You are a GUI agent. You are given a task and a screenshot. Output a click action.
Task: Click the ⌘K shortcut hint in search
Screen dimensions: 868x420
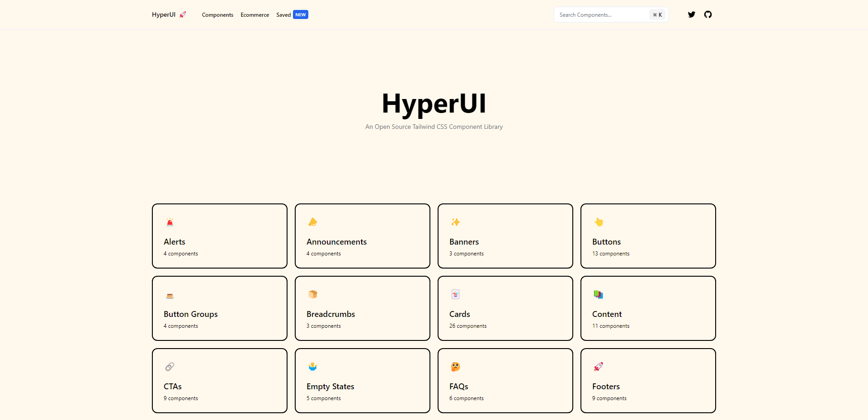657,15
